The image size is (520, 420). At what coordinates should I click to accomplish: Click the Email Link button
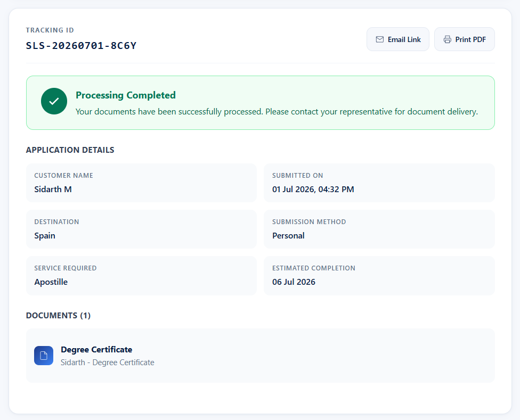pyautogui.click(x=397, y=39)
